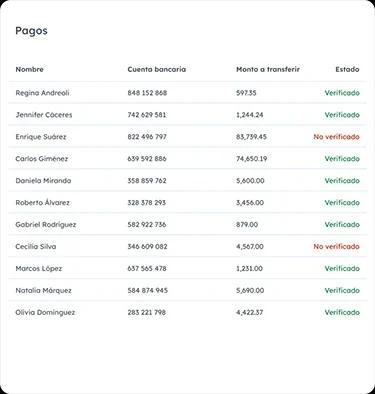The width and height of the screenshot is (375, 394).
Task: Select account number 822 496 797
Action: [147, 137]
